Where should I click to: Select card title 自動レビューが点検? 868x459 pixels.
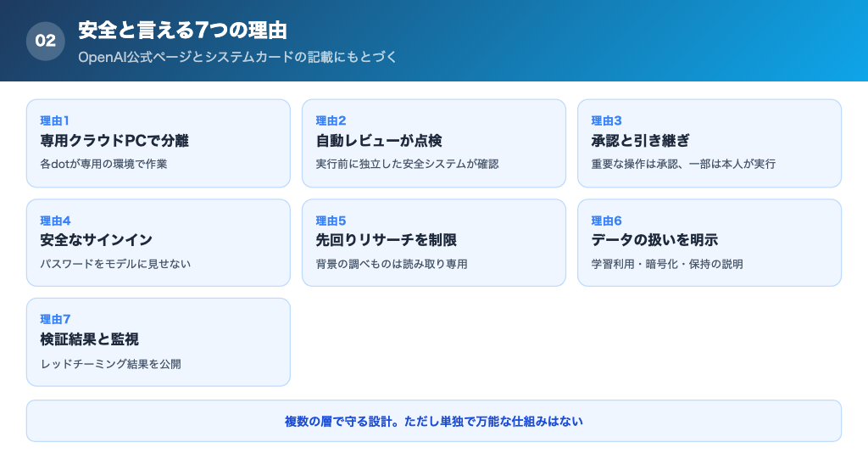[x=379, y=141]
